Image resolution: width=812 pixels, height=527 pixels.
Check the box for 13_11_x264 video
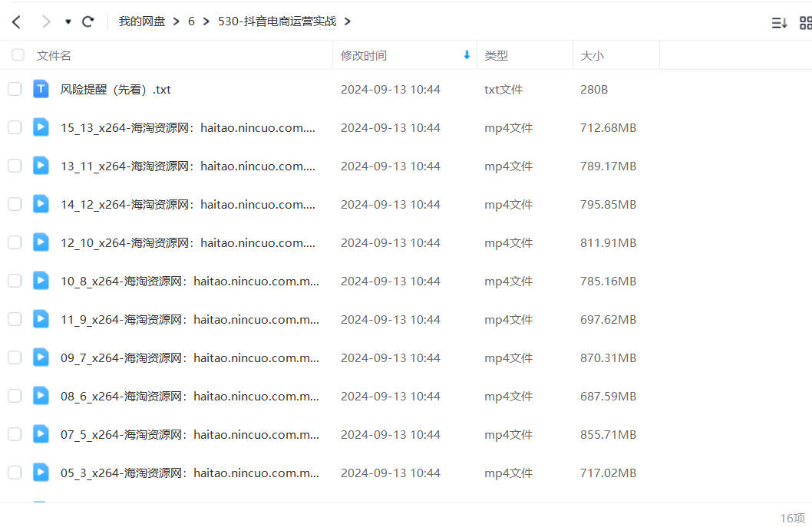pyautogui.click(x=15, y=166)
